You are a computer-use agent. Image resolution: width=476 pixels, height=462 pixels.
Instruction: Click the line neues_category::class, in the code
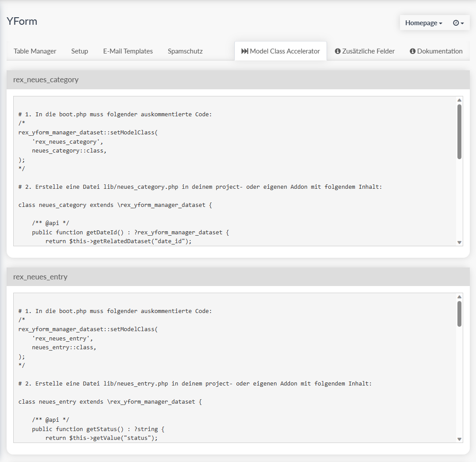point(69,151)
